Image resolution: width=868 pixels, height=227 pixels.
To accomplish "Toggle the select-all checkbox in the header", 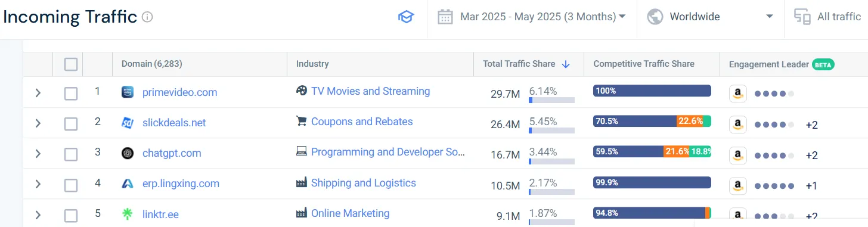I will (x=71, y=64).
